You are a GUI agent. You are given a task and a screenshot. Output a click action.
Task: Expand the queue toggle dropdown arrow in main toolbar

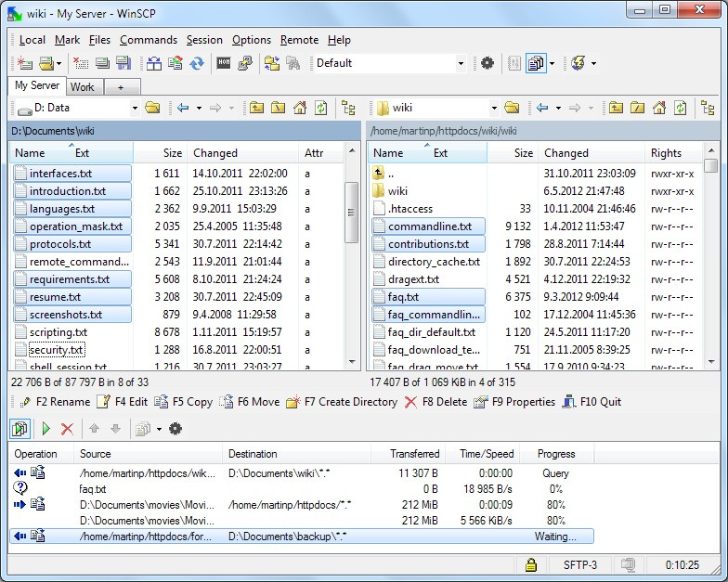click(552, 63)
